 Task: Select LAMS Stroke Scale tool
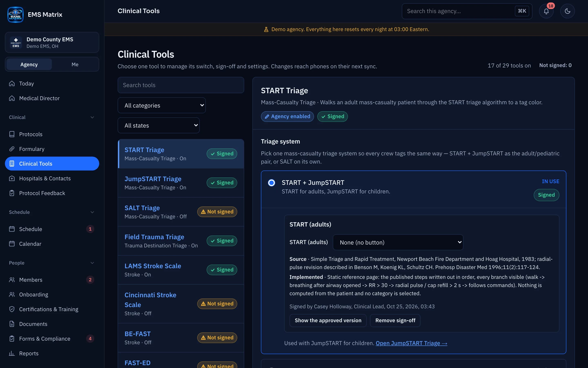pyautogui.click(x=181, y=270)
